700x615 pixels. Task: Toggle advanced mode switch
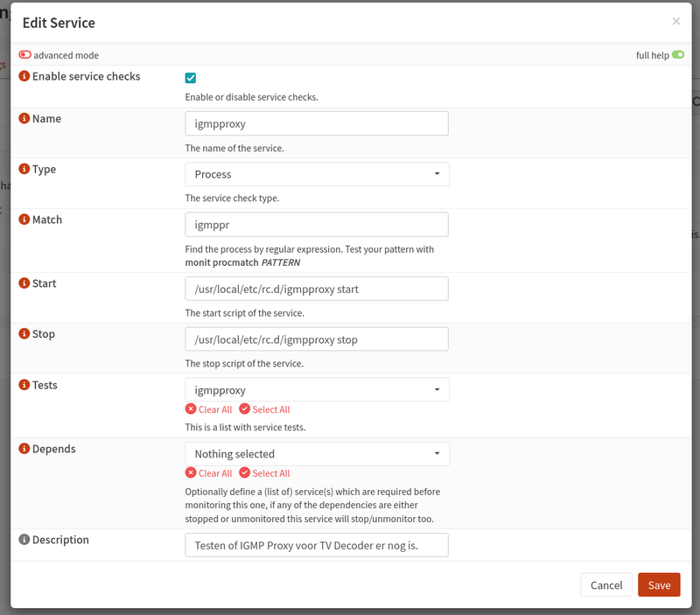[24, 55]
